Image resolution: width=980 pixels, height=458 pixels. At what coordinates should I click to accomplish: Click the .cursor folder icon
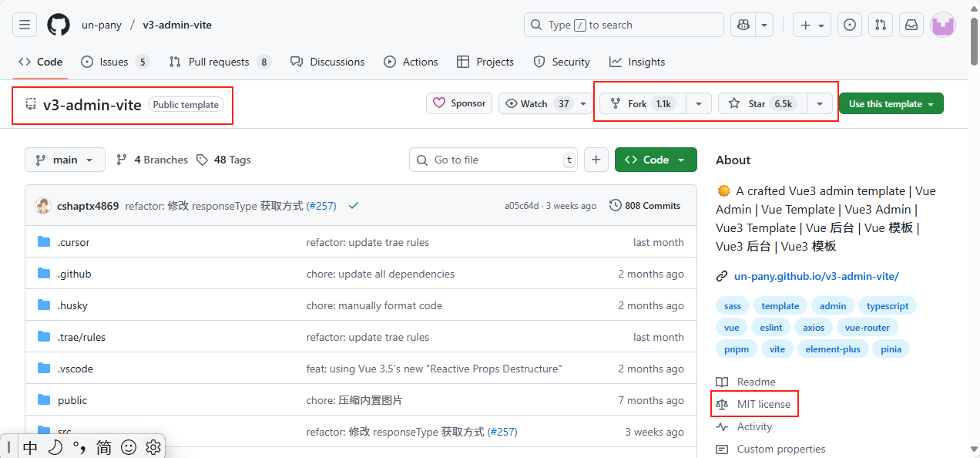click(x=44, y=242)
